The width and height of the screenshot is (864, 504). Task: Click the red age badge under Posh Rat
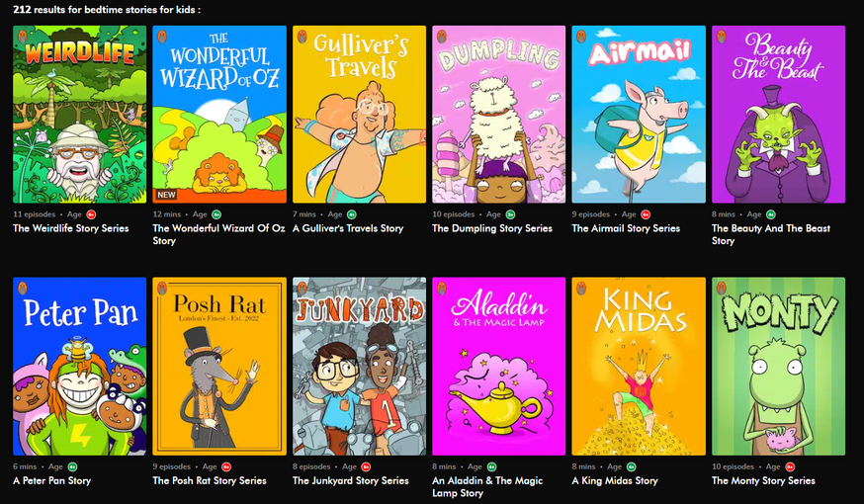click(x=226, y=467)
